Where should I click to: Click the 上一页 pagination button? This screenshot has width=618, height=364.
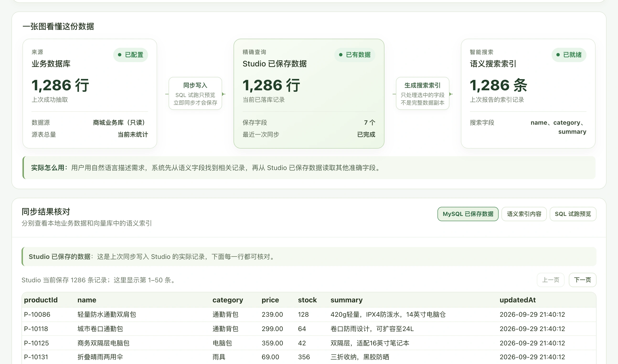(x=550, y=280)
